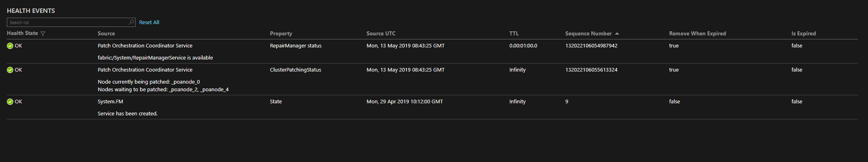Sort by Source UTC column header
This screenshot has width=868, height=162.
(381, 34)
